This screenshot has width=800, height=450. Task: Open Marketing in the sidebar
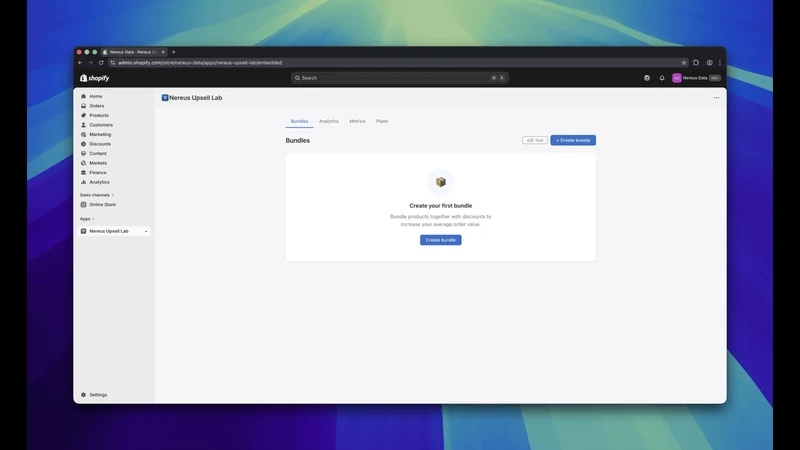[x=99, y=134]
